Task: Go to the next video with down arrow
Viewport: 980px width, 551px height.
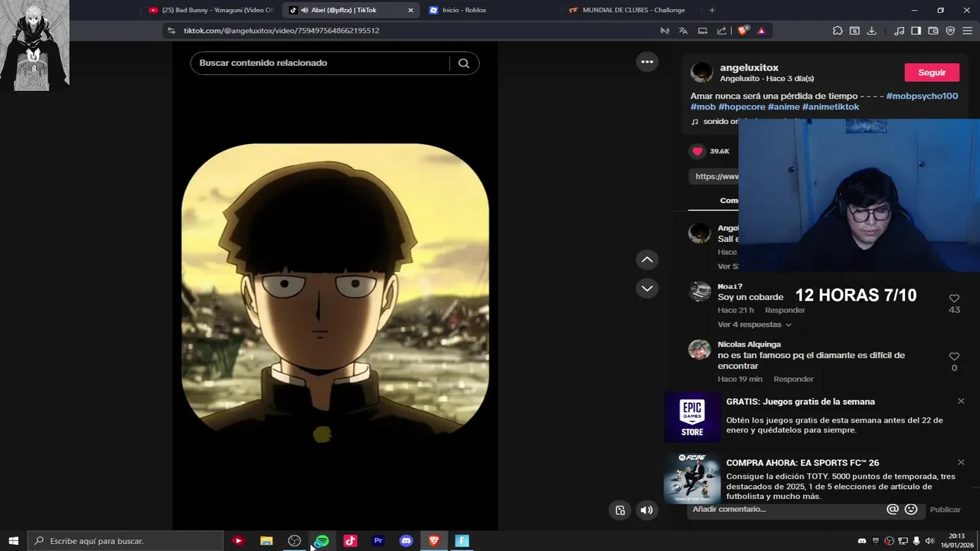Action: tap(647, 289)
